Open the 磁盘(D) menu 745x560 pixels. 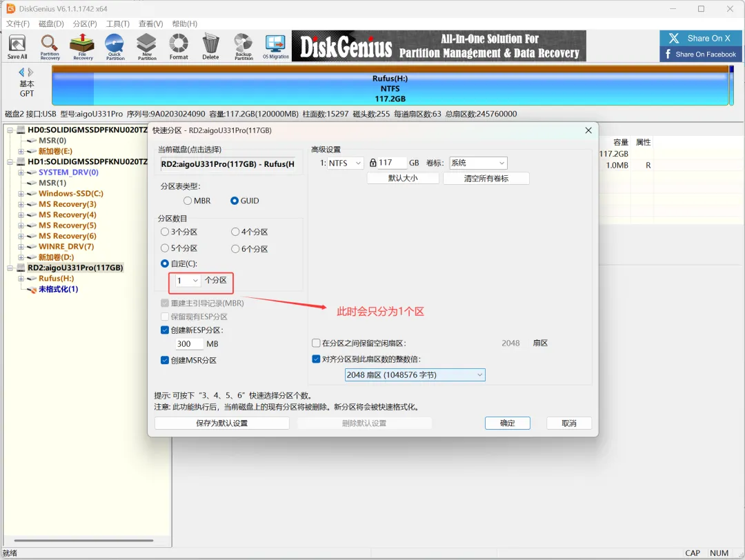(51, 23)
